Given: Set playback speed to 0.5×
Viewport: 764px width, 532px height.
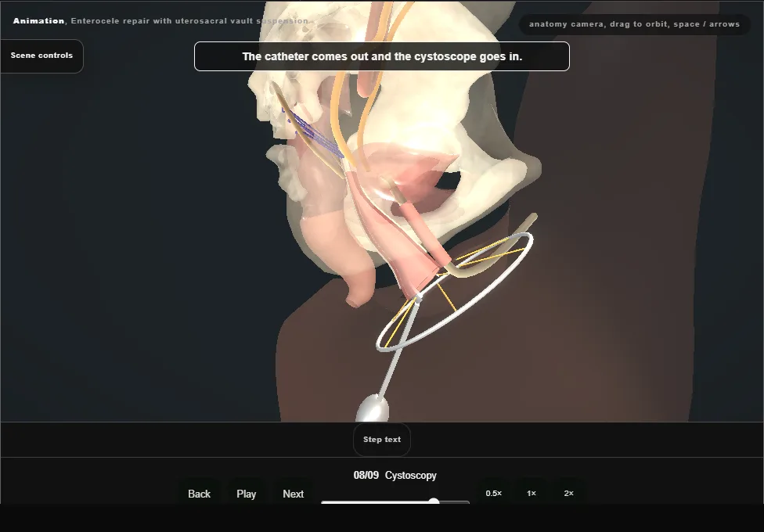Looking at the screenshot, I should [x=494, y=493].
